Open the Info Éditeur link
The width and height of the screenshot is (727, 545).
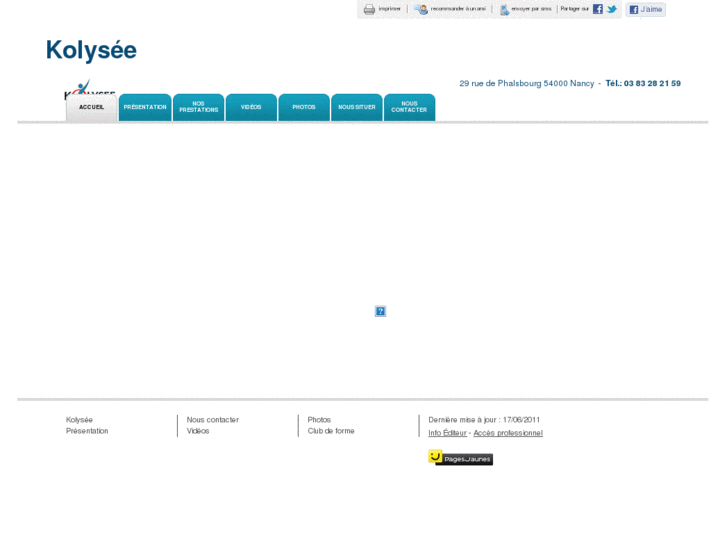(447, 433)
